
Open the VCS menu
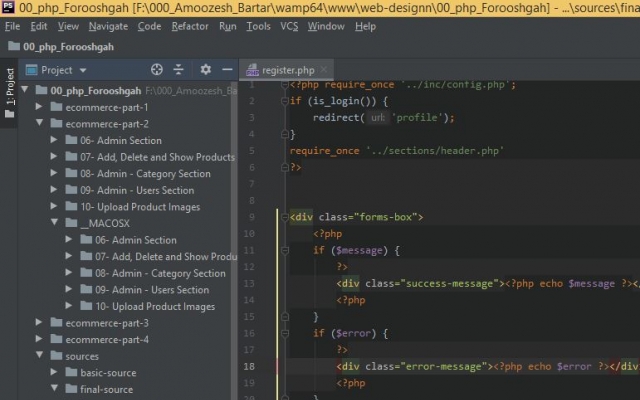tap(289, 27)
